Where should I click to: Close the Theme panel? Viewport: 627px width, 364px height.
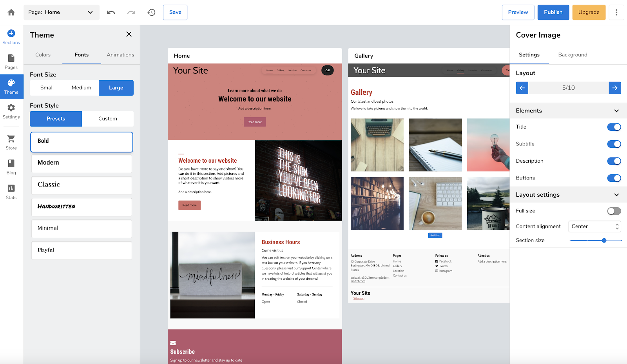(x=129, y=34)
